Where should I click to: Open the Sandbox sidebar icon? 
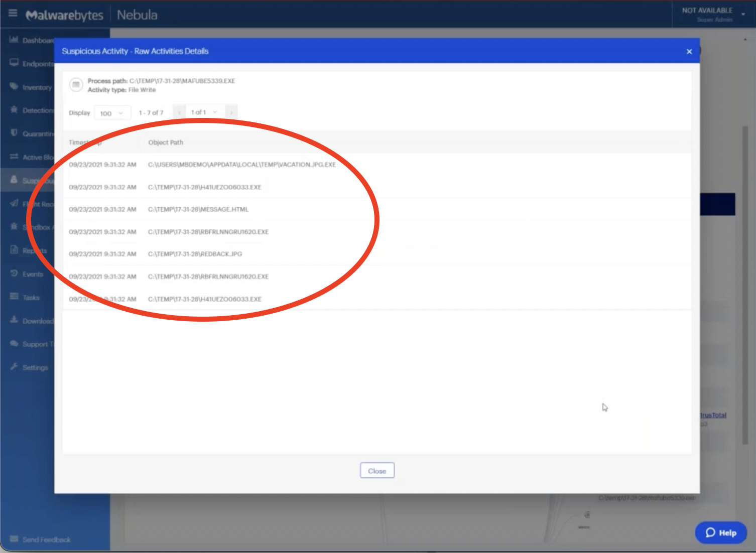pyautogui.click(x=14, y=226)
